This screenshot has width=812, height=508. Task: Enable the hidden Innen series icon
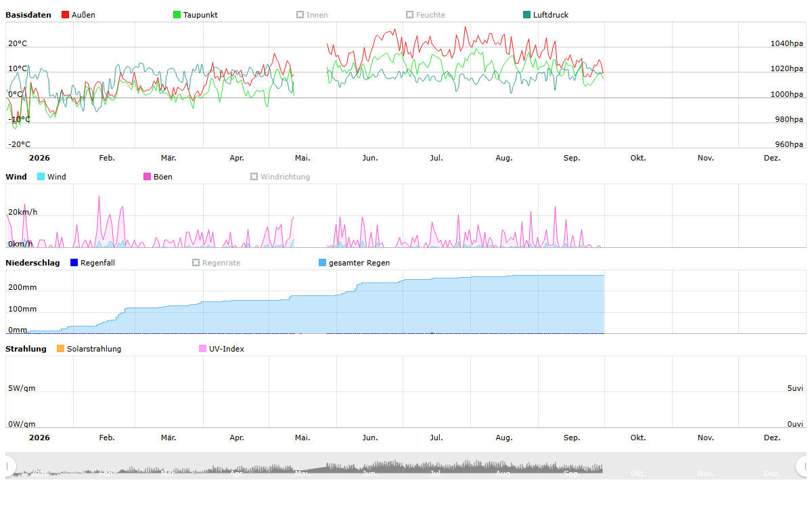click(x=300, y=15)
